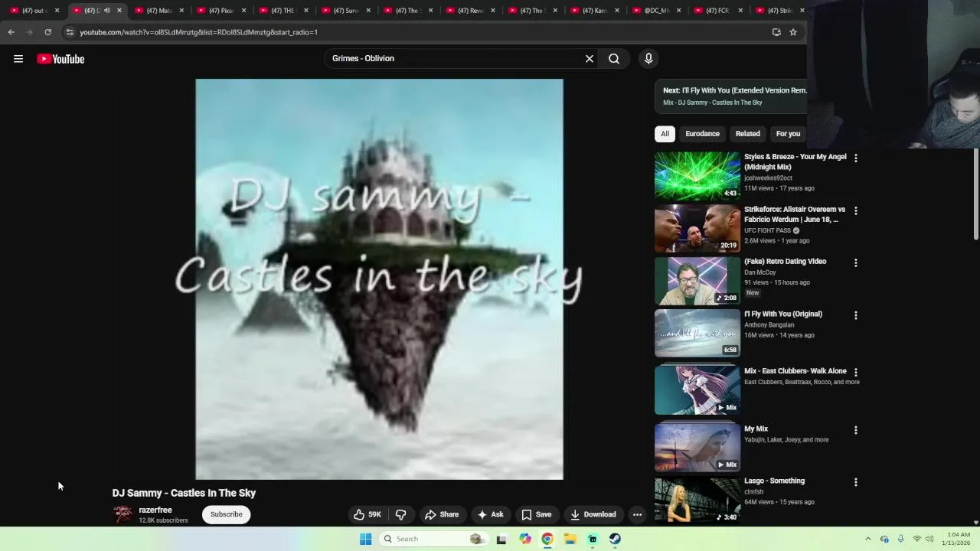Image resolution: width=980 pixels, height=551 pixels.
Task: Mute the playing tab via speaker icon
Action: pyautogui.click(x=106, y=11)
